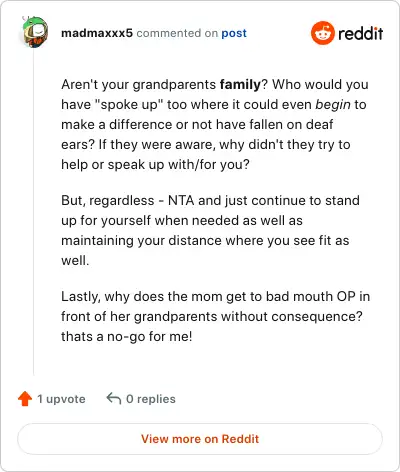The width and height of the screenshot is (400, 472).
Task: Click the orange upvote arrow icon
Action: tap(25, 399)
